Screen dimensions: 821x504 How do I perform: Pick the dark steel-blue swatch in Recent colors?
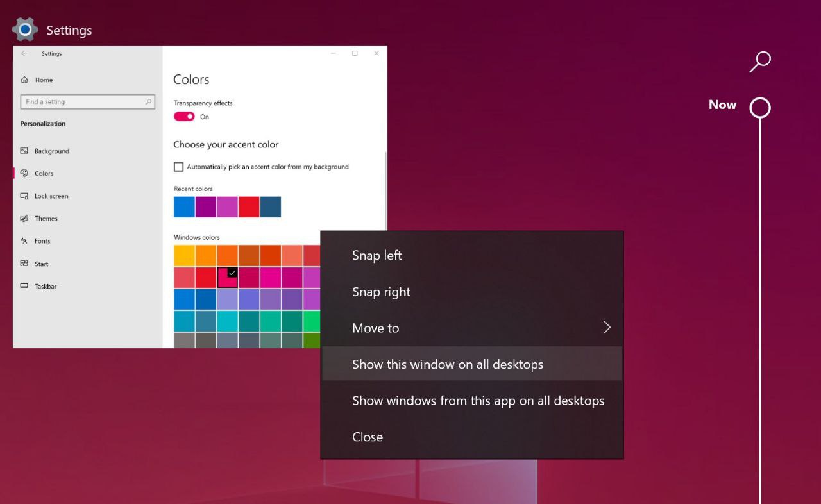(x=271, y=206)
